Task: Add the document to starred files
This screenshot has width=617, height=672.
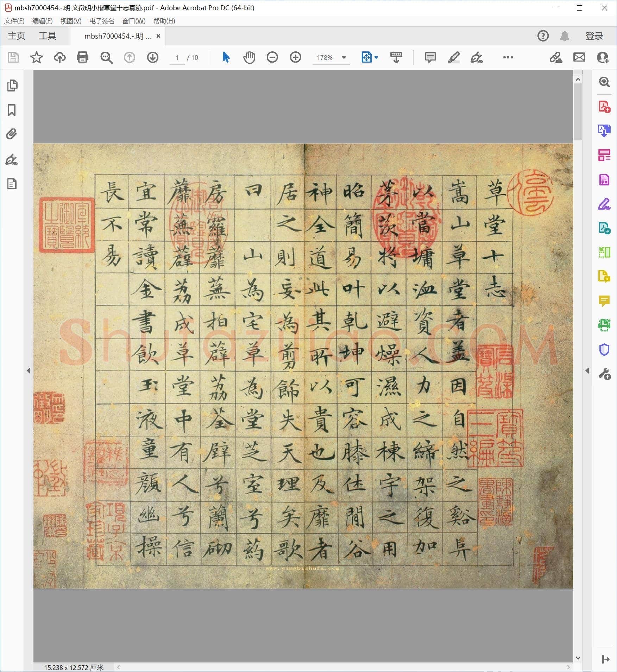Action: click(36, 57)
